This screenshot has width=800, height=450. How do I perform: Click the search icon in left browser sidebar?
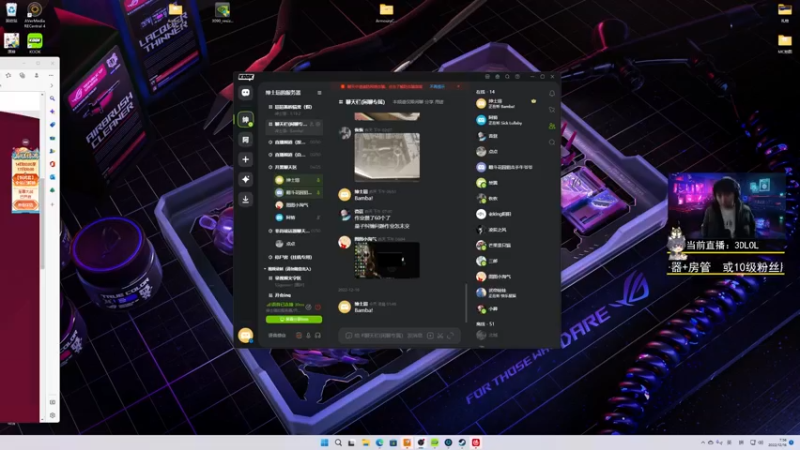[x=52, y=98]
